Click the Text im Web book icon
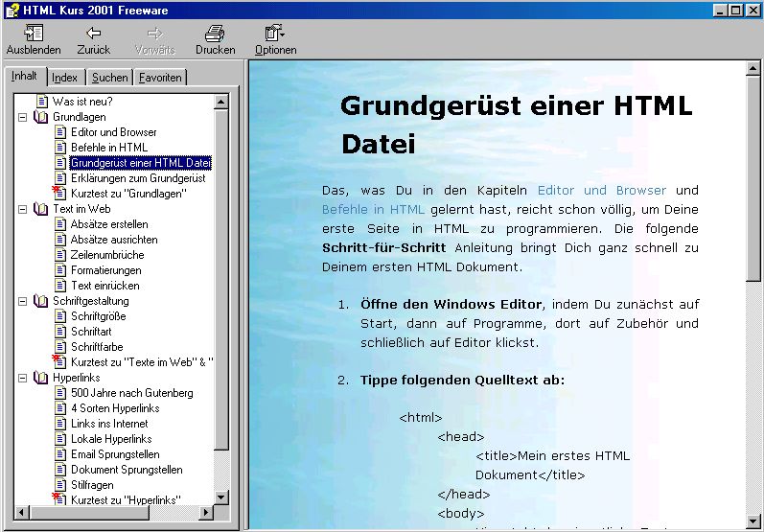The height and width of the screenshot is (532, 764). 41,209
